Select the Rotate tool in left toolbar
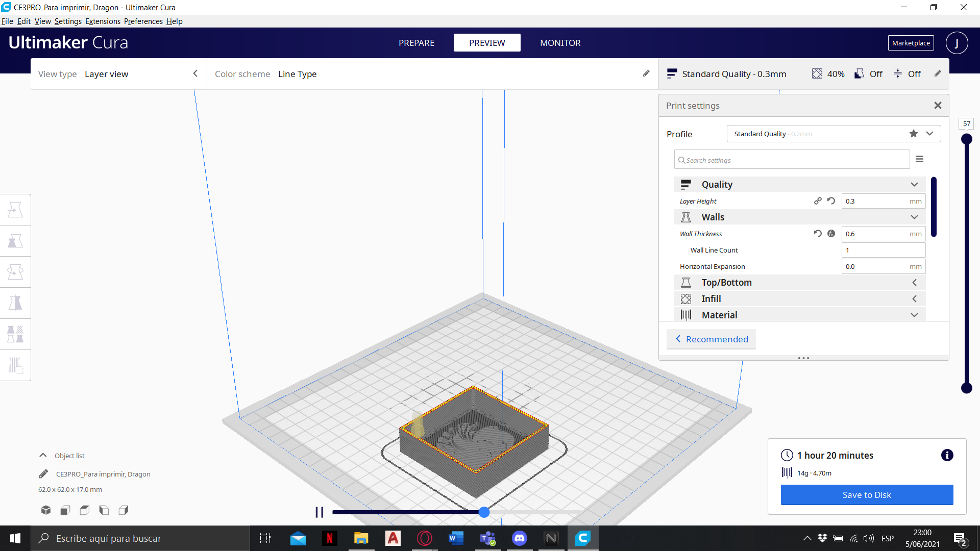The height and width of the screenshot is (551, 980). pos(15,272)
